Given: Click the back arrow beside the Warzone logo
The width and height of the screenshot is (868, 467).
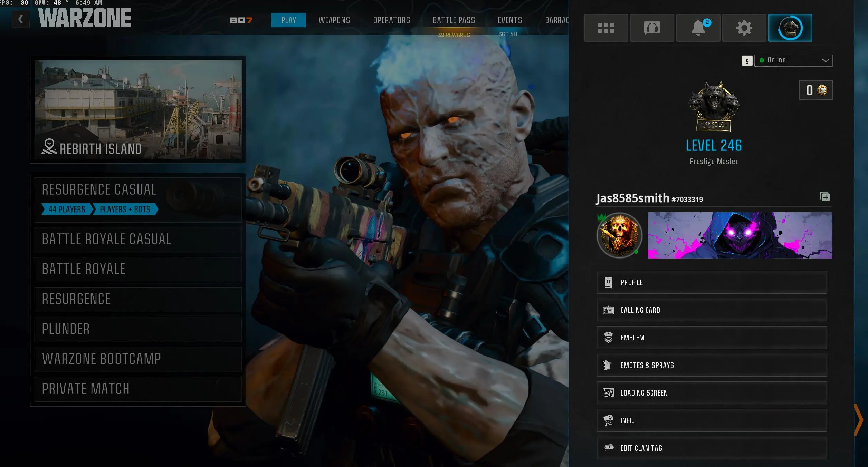Looking at the screenshot, I should tap(21, 19).
